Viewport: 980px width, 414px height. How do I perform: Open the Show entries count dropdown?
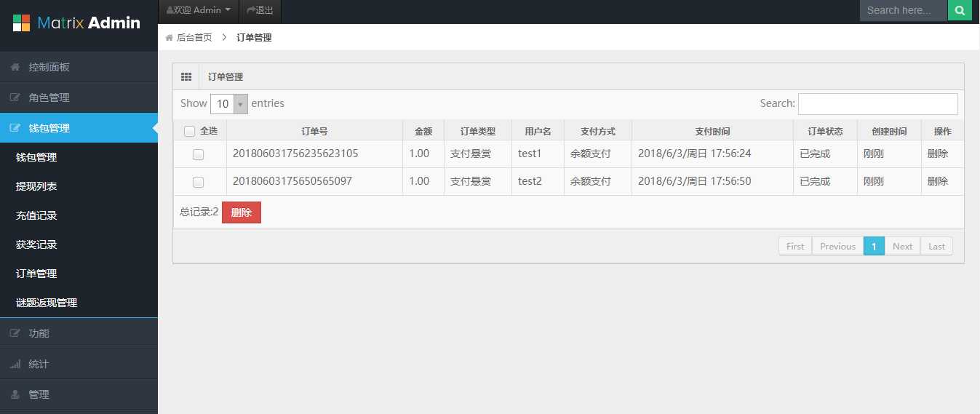229,104
